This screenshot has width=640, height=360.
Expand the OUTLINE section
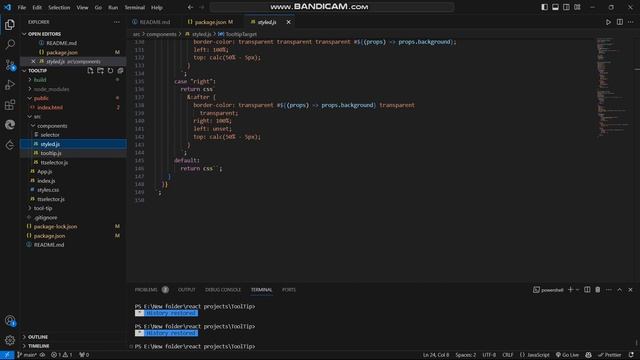coord(24,337)
